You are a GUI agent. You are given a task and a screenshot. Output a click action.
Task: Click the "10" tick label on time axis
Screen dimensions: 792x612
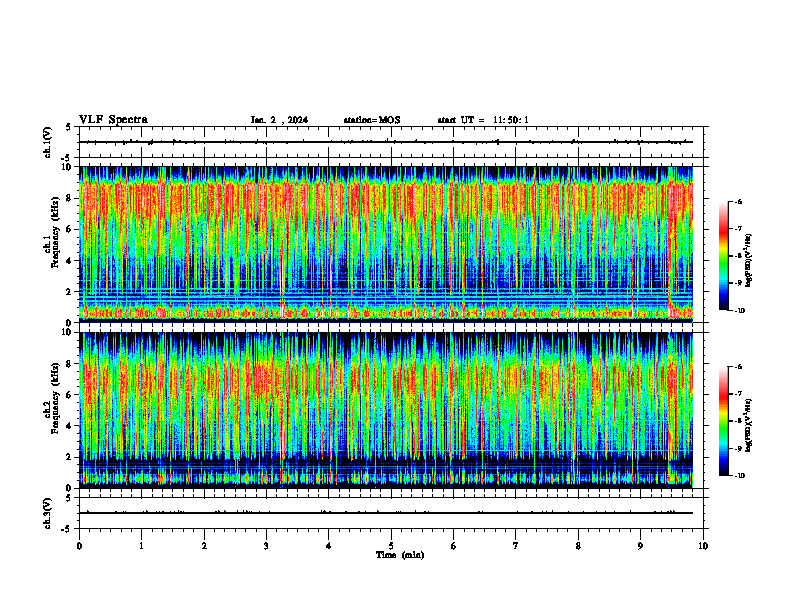point(703,546)
